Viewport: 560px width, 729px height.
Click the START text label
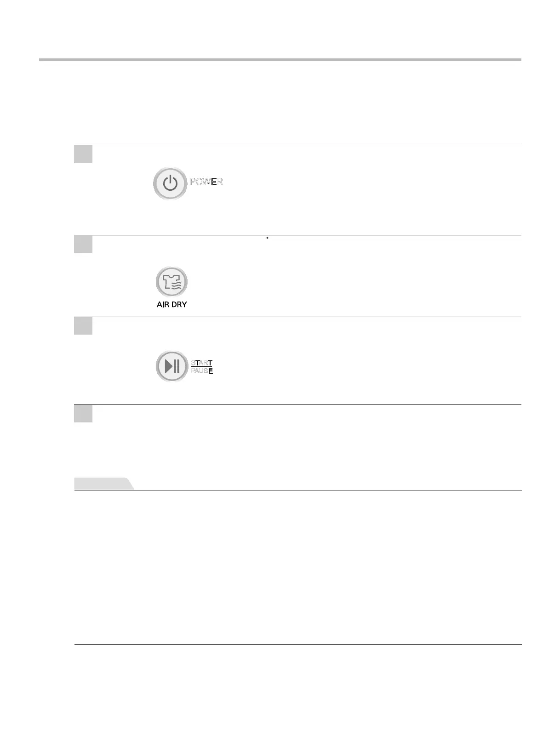tap(201, 363)
